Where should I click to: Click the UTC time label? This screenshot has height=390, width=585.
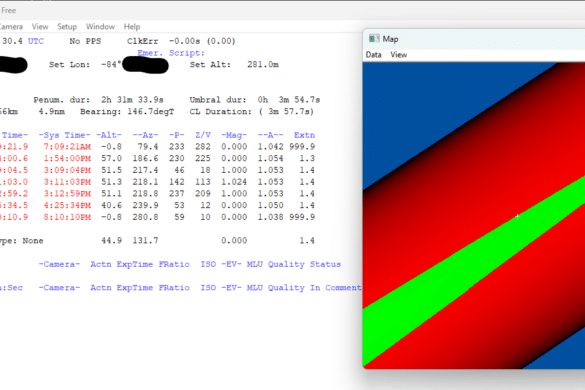(36, 41)
